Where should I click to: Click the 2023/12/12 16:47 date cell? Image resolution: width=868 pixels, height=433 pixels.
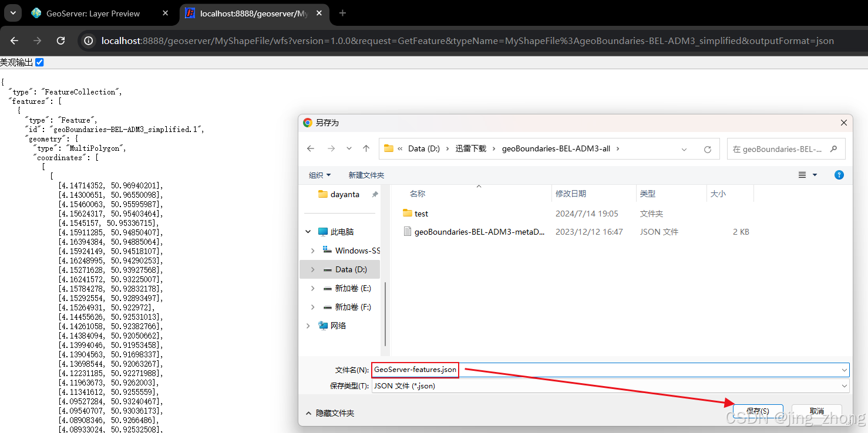pos(589,232)
